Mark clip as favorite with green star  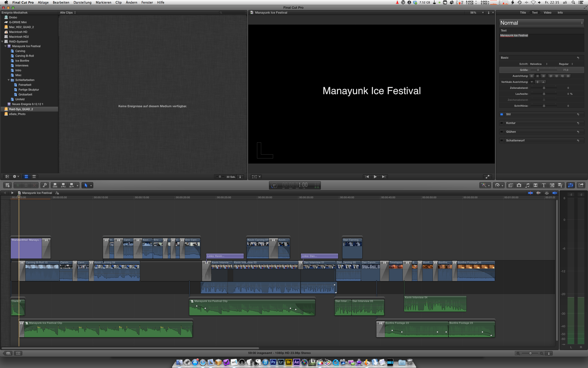click(18, 185)
